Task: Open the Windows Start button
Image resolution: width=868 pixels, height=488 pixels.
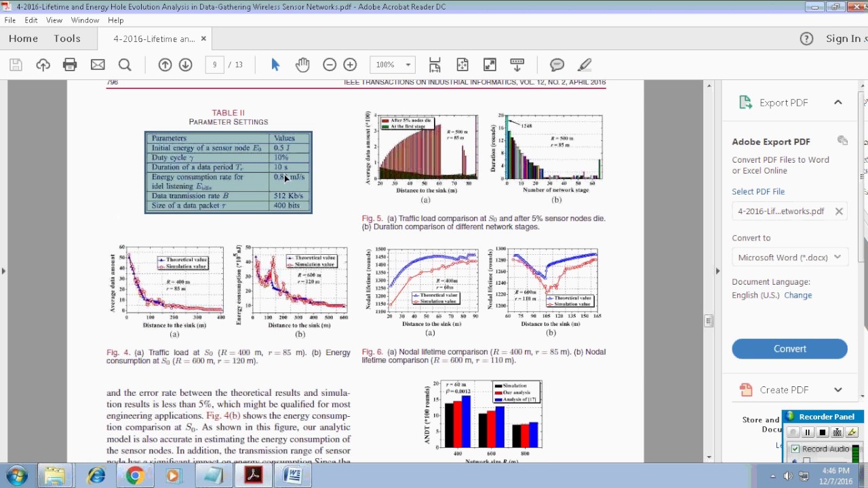Action: pyautogui.click(x=17, y=476)
